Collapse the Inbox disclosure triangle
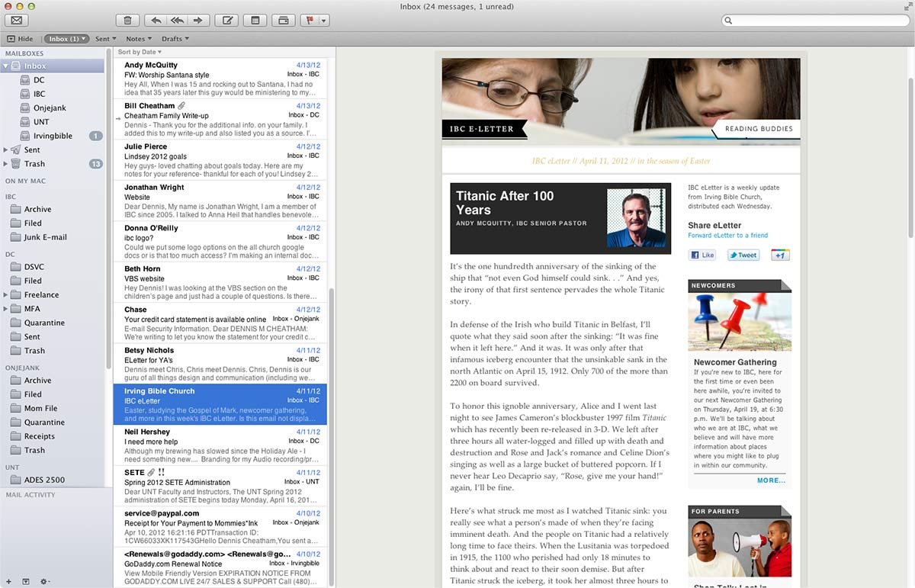 pos(5,66)
